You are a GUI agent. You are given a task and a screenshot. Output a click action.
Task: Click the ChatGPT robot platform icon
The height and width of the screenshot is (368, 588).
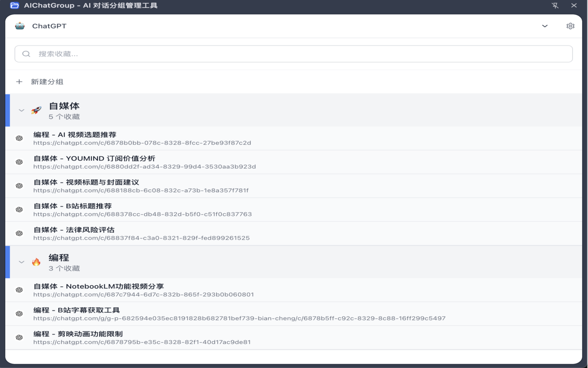(x=20, y=26)
